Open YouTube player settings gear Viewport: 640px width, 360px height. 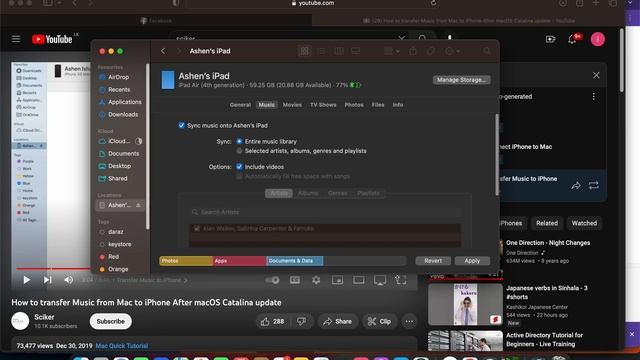click(316, 280)
